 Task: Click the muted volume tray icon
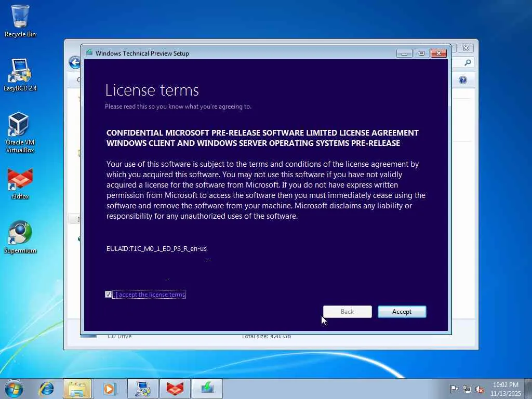pyautogui.click(x=480, y=389)
